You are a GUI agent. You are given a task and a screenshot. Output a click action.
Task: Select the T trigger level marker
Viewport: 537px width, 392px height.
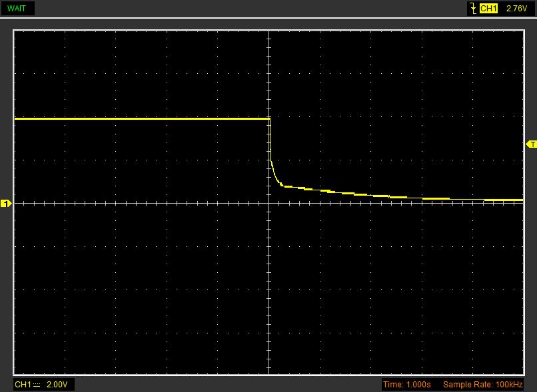pyautogui.click(x=531, y=144)
